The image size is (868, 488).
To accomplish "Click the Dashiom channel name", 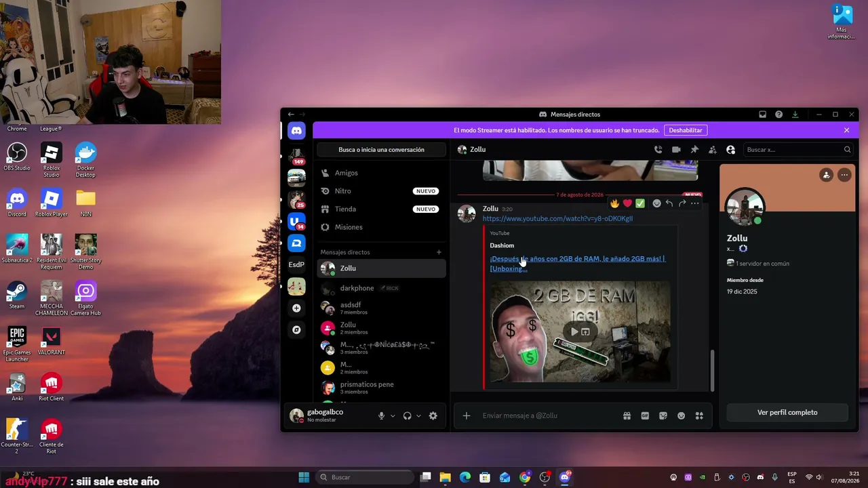I will (502, 245).
